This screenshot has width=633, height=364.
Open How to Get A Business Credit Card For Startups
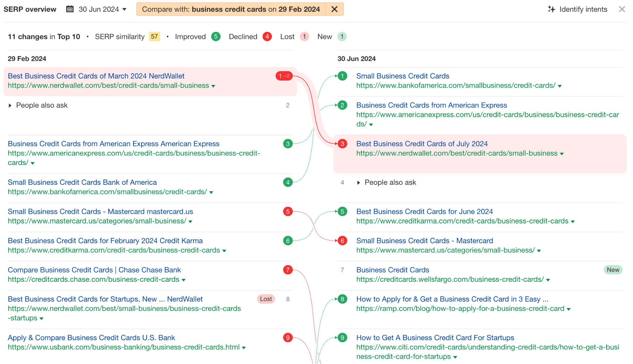pos(435,337)
